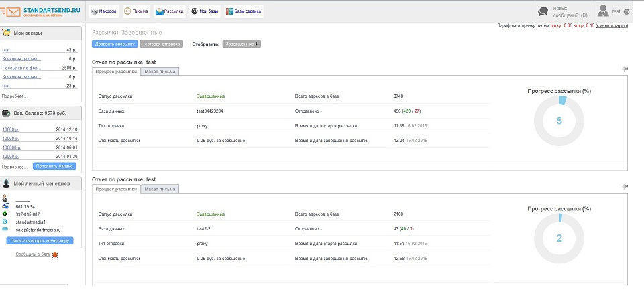The width and height of the screenshot is (644, 292).
Task: Click the progress ring showing 2
Action: point(559,238)
